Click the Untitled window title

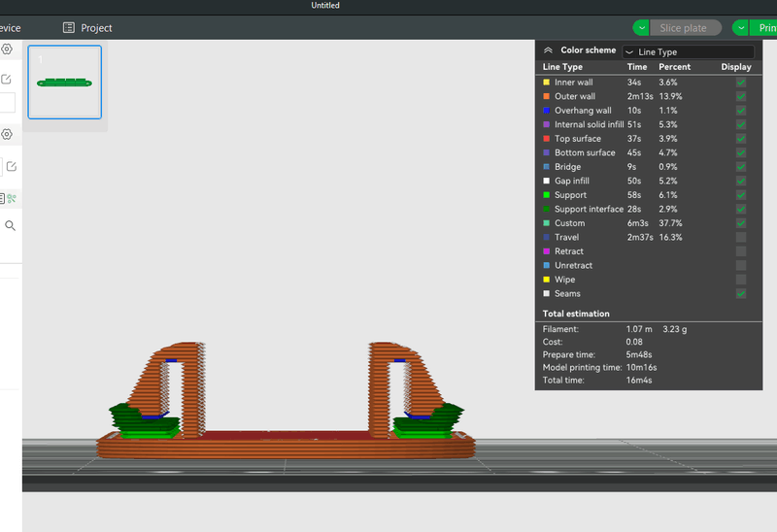pyautogui.click(x=325, y=6)
